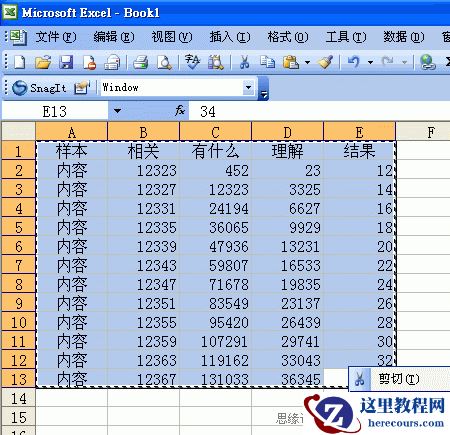Select column E header

[360, 132]
